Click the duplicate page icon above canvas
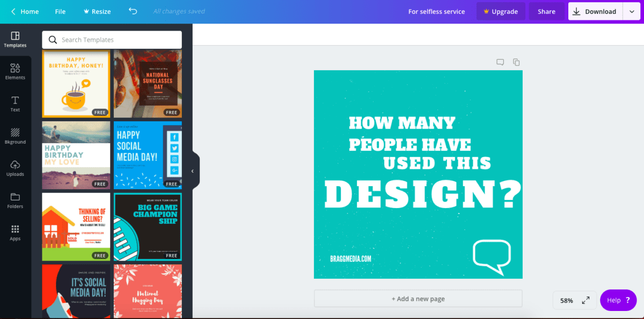Image resolution: width=644 pixels, height=319 pixels. [x=516, y=62]
